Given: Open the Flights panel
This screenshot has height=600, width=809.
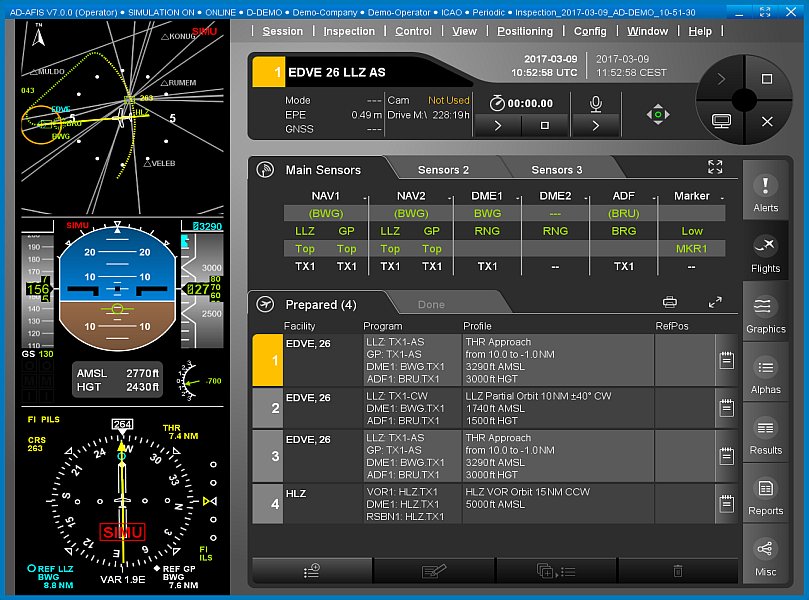Looking at the screenshot, I should pos(765,251).
